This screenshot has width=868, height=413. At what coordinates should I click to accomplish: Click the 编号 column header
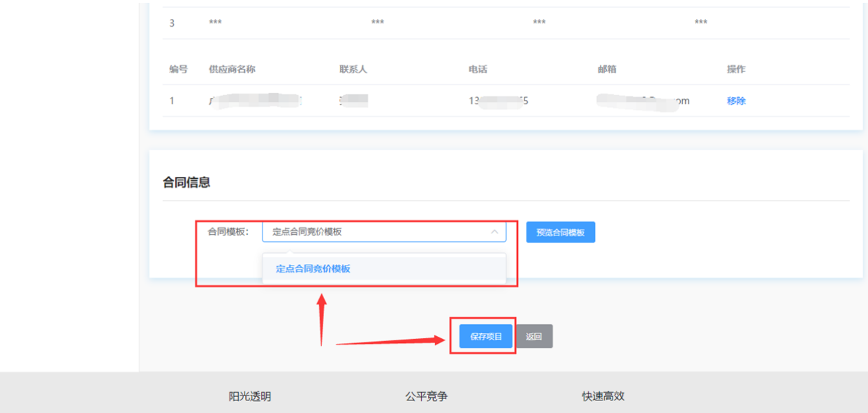(178, 69)
